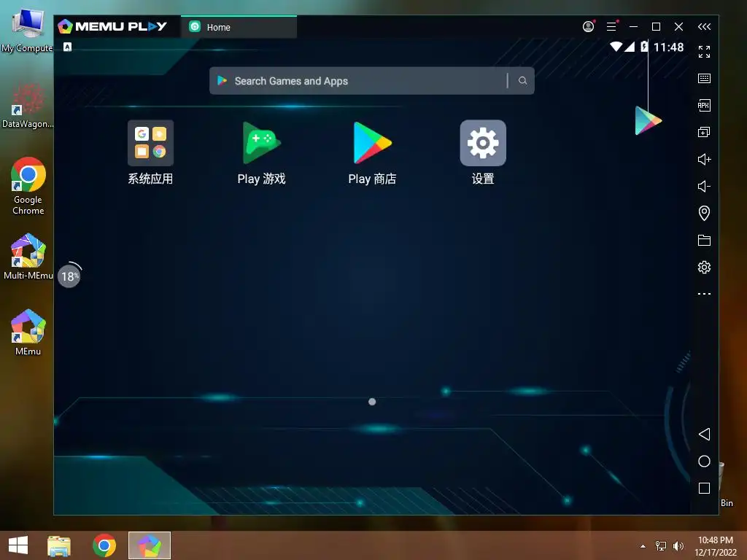The height and width of the screenshot is (560, 747).
Task: Show more sidebar tools (three dots)
Action: (704, 294)
